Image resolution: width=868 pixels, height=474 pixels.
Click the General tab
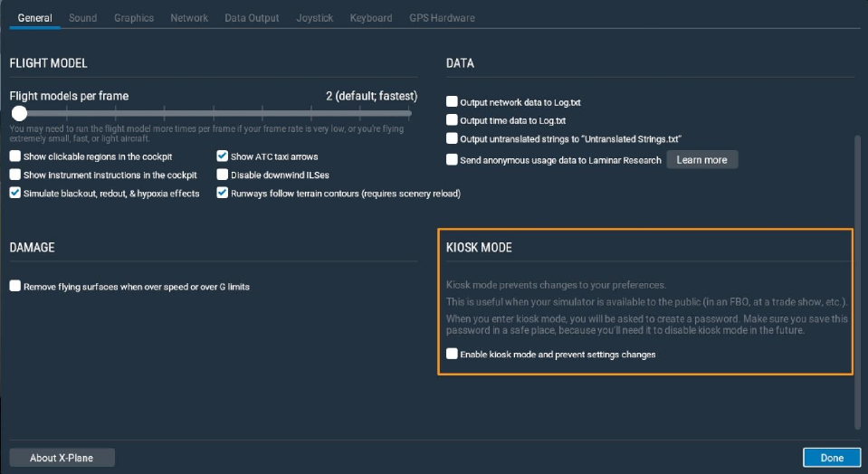(34, 18)
